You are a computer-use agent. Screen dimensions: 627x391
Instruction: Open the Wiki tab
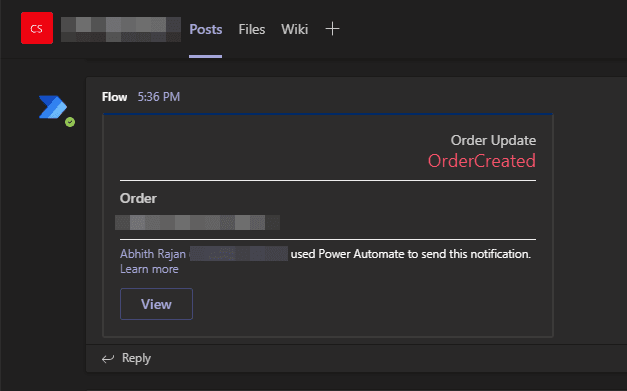[294, 29]
